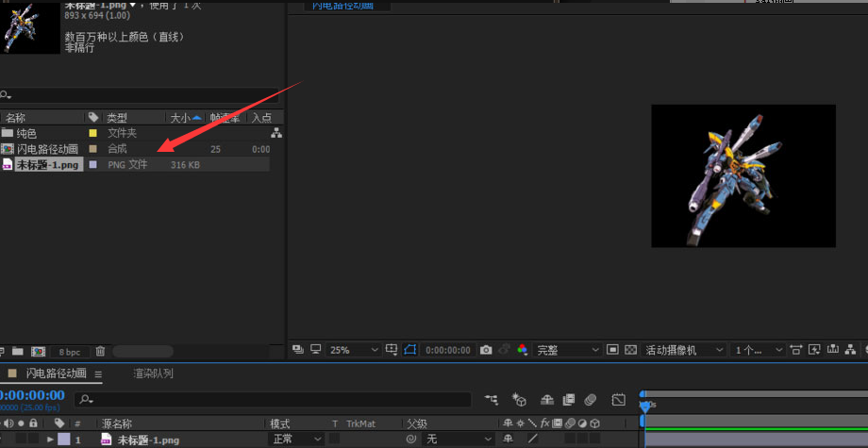Image resolution: width=868 pixels, height=448 pixels.
Task: Click the motion blur enable icon in timeline
Action: click(x=591, y=400)
